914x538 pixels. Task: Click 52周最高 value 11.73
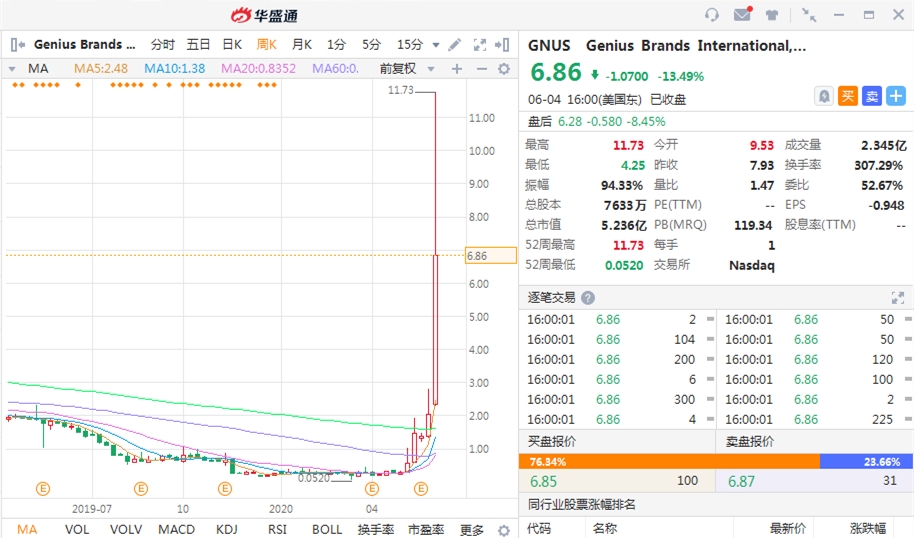tap(628, 245)
